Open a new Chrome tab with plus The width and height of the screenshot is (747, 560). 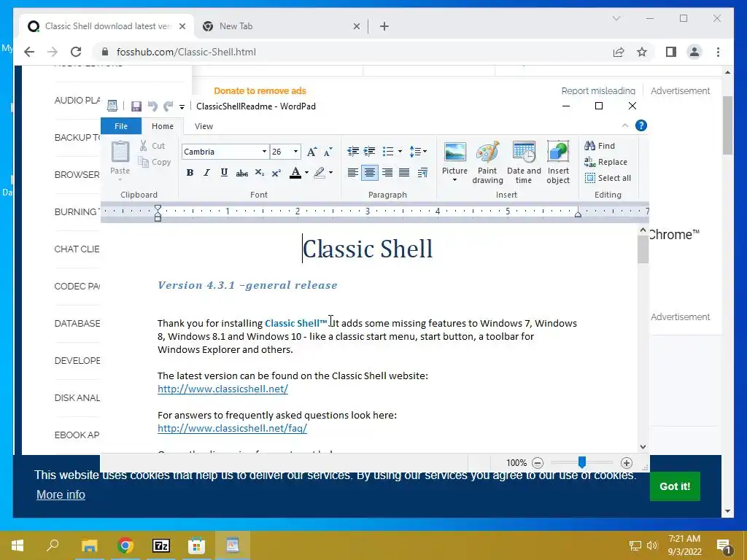tap(384, 27)
